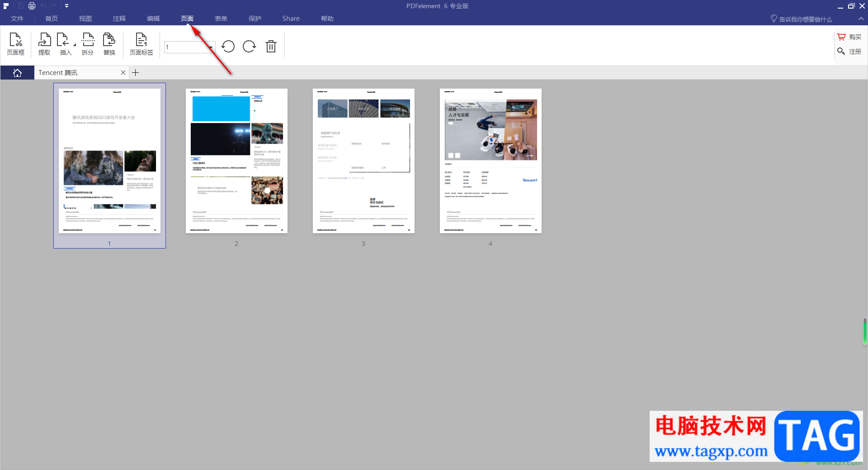Viewport: 868px width, 470px height.
Task: Select page 4 thumbnail
Action: (491, 161)
